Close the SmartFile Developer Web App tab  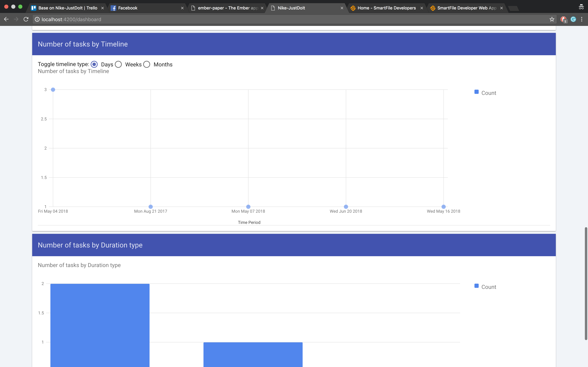point(502,8)
